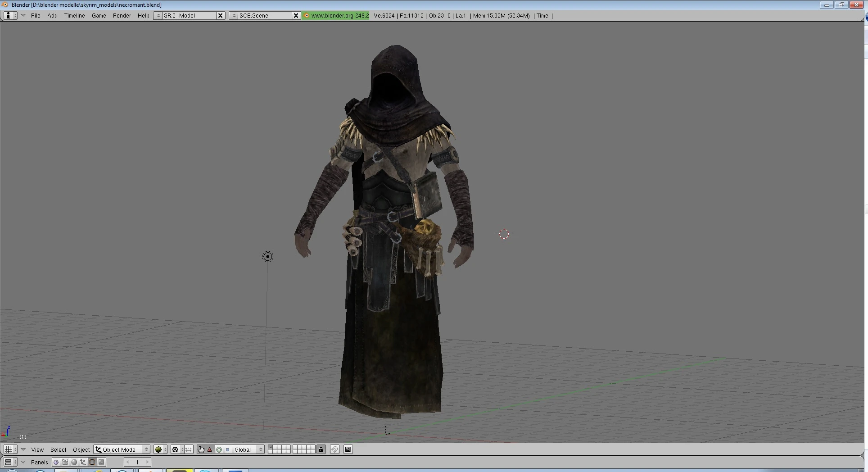Open the Add menu
868x472 pixels.
click(52, 15)
